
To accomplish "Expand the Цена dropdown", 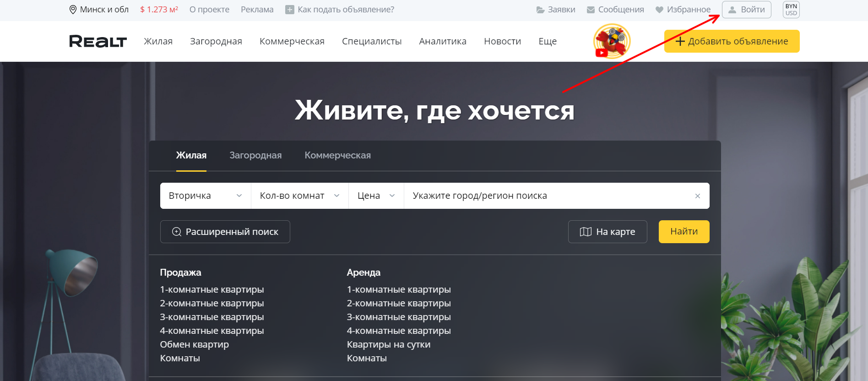I will (x=376, y=196).
